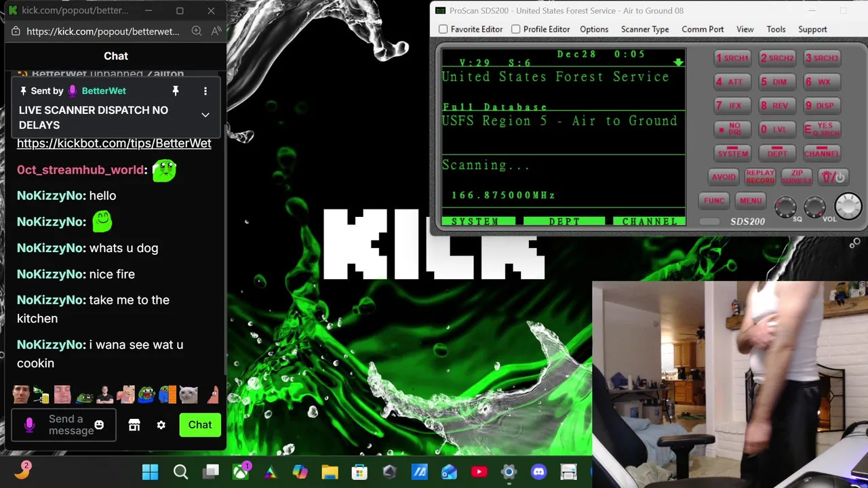Open Discord from the taskbar
The width and height of the screenshot is (868, 488).
point(538,472)
